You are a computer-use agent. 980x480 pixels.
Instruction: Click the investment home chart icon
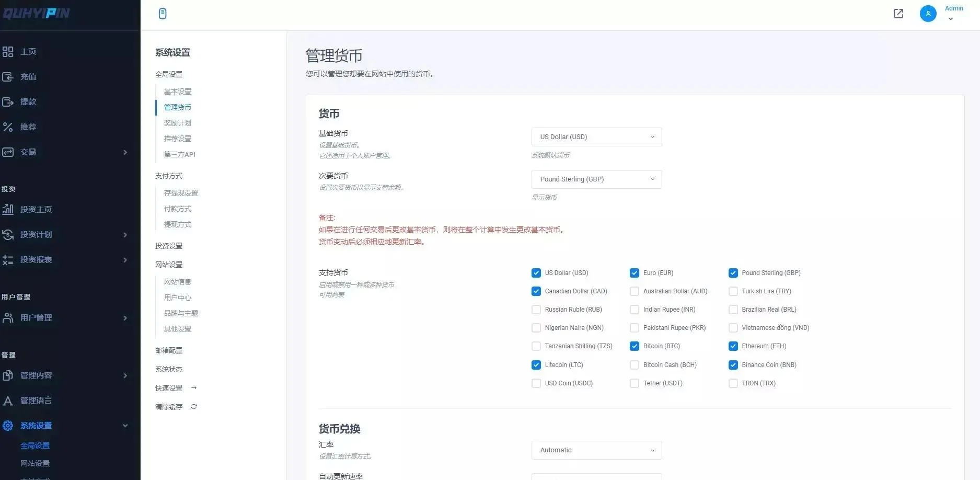[8, 210]
